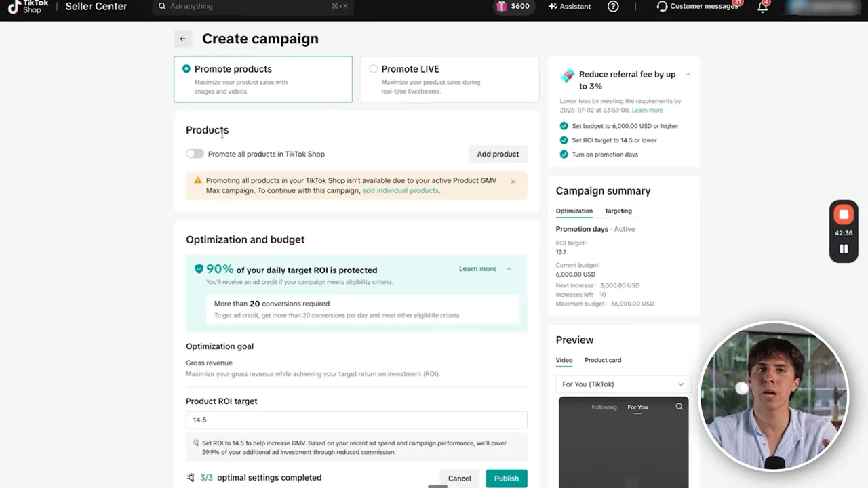Toggle Promote all products in TikTok Shop

pos(195,154)
